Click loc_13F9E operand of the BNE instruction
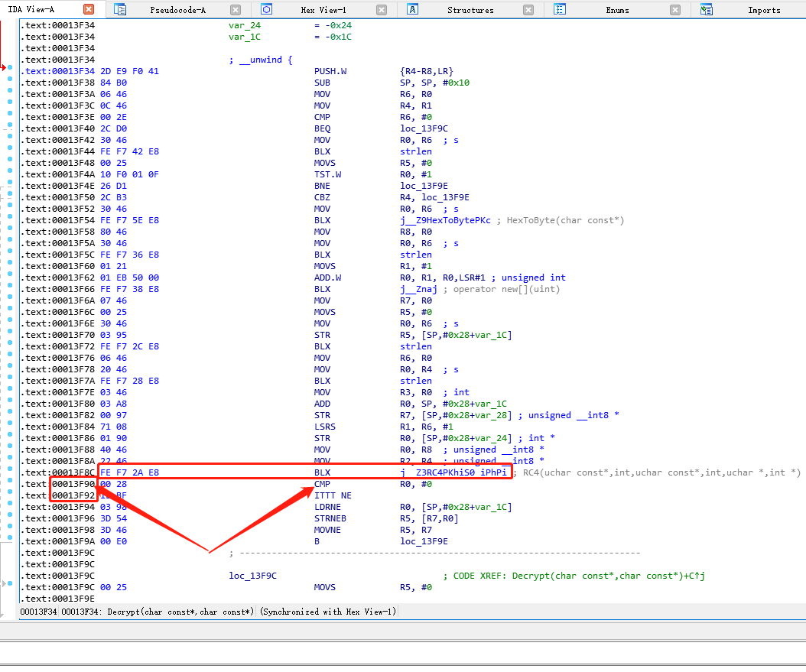Image resolution: width=806 pixels, height=672 pixels. click(x=424, y=186)
